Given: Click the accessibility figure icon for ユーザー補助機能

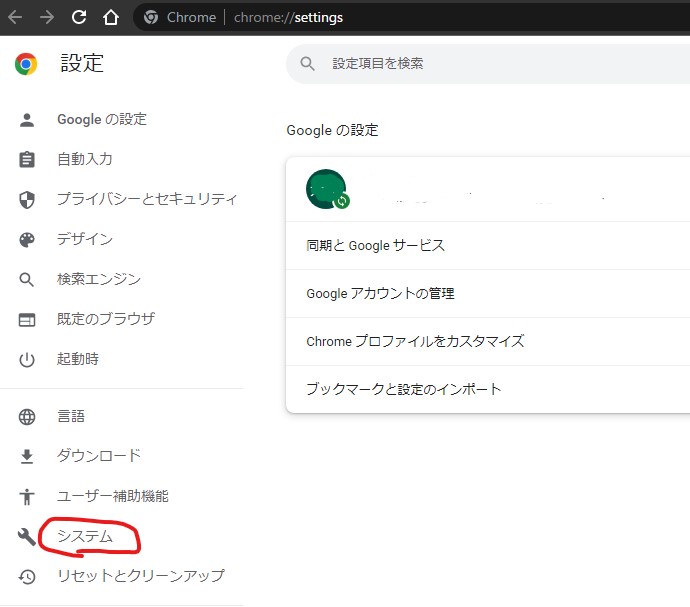Looking at the screenshot, I should [27, 497].
